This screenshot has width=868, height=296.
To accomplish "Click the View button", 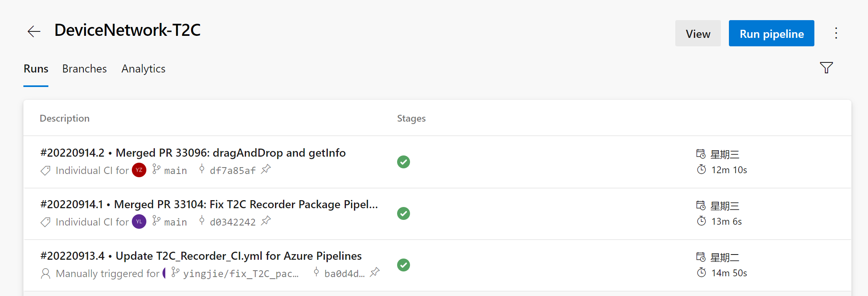I will (x=697, y=33).
